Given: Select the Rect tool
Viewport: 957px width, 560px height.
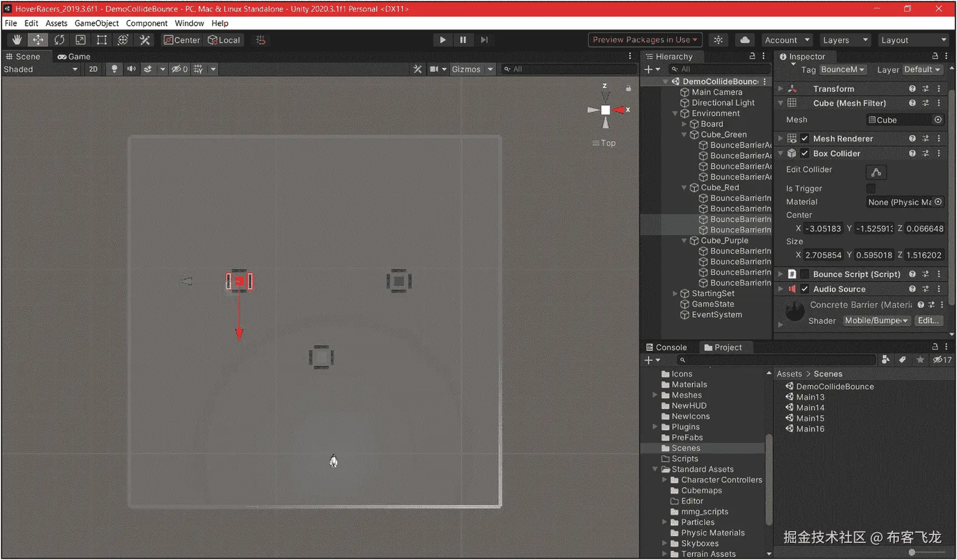Looking at the screenshot, I should click(102, 40).
